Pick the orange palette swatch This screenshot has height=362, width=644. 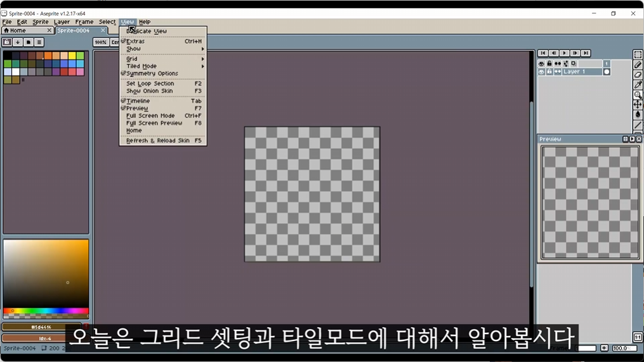(x=48, y=55)
